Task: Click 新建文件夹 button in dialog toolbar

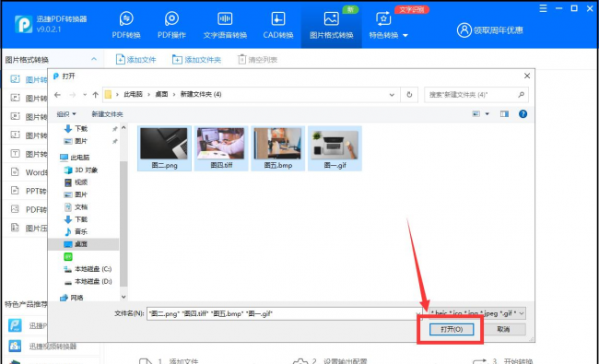Action: (x=107, y=114)
